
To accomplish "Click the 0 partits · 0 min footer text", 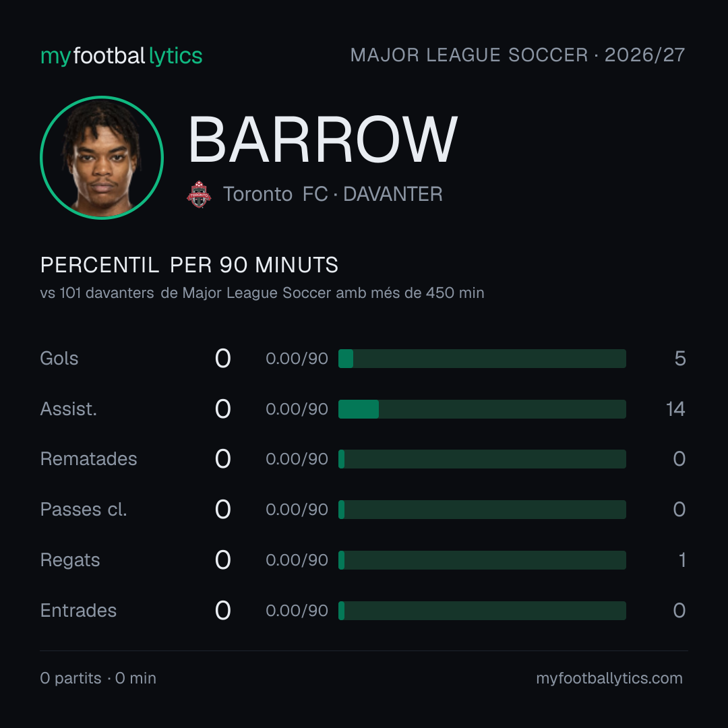I will pyautogui.click(x=98, y=678).
